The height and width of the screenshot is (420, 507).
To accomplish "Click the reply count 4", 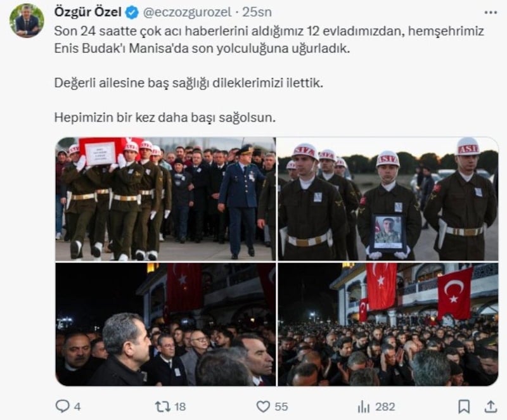I will point(77,407).
